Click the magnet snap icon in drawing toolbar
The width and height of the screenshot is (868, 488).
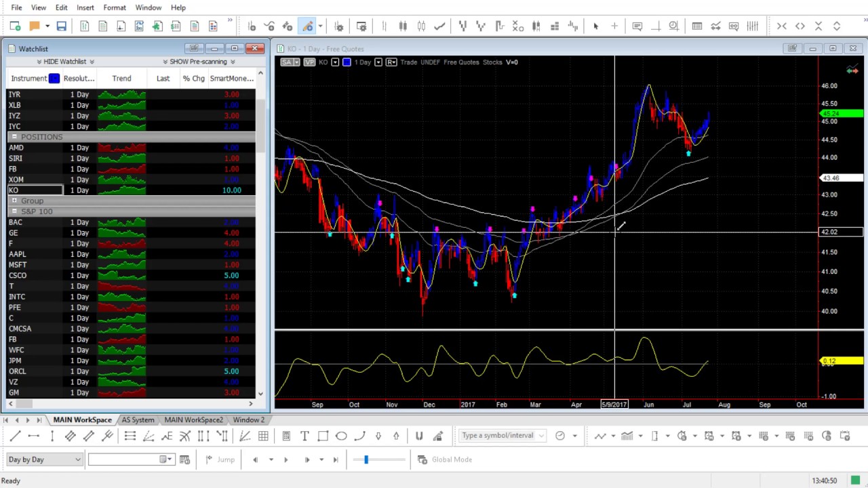[x=419, y=436]
